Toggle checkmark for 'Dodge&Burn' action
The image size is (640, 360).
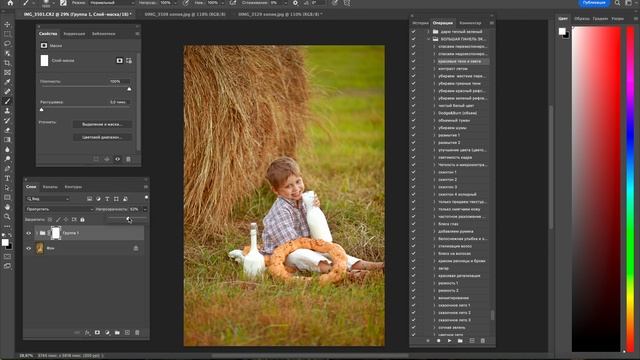(413, 113)
